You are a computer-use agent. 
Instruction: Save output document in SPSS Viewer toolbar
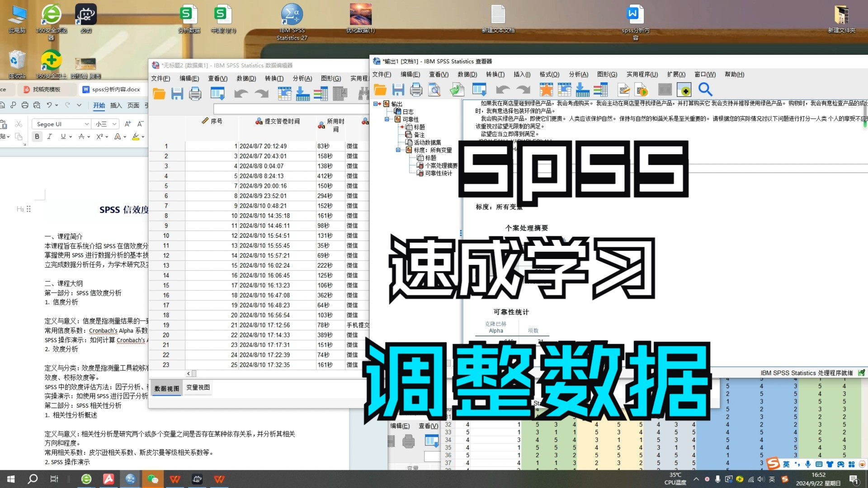[x=398, y=90]
